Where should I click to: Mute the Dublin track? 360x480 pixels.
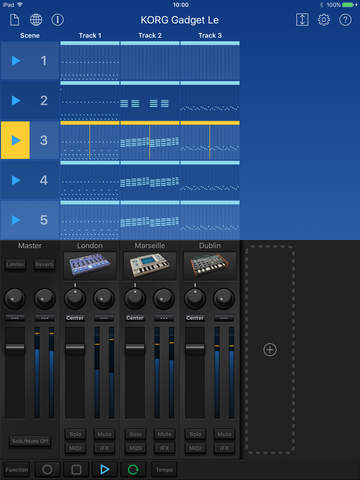(x=224, y=434)
